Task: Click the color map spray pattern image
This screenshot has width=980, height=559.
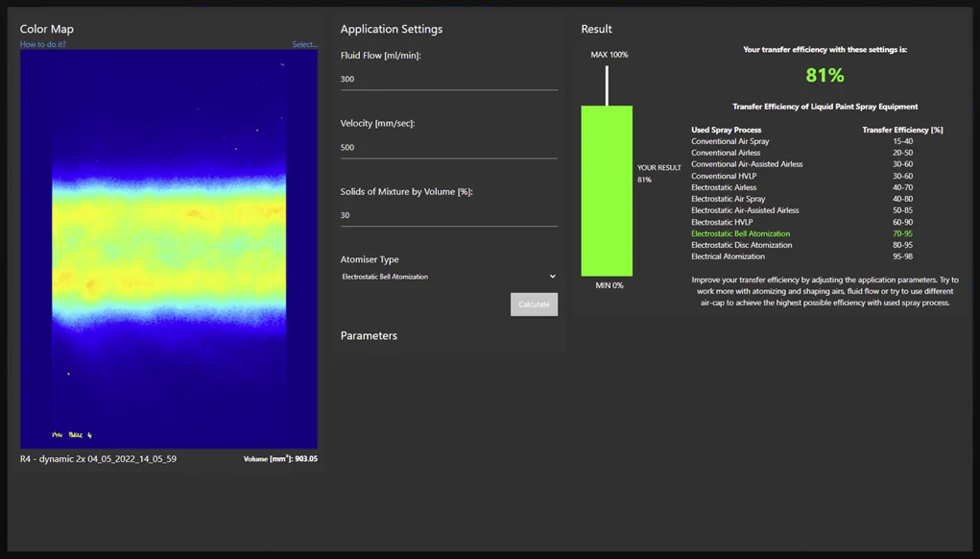Action: [169, 249]
